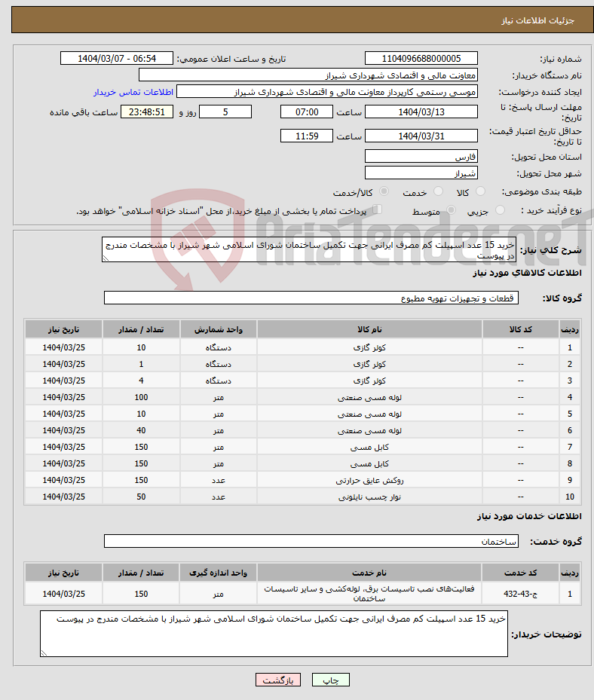Click the گروه خدمت field ساختمان
594x700 pixels.
[311, 541]
